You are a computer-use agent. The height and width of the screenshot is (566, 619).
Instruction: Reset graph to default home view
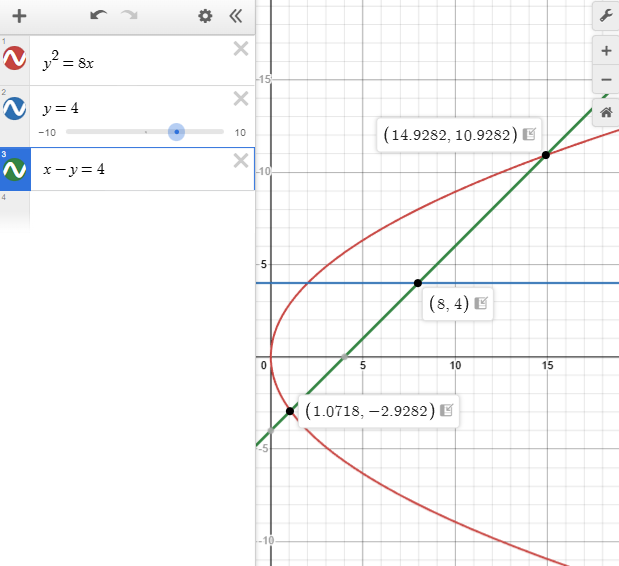604,113
